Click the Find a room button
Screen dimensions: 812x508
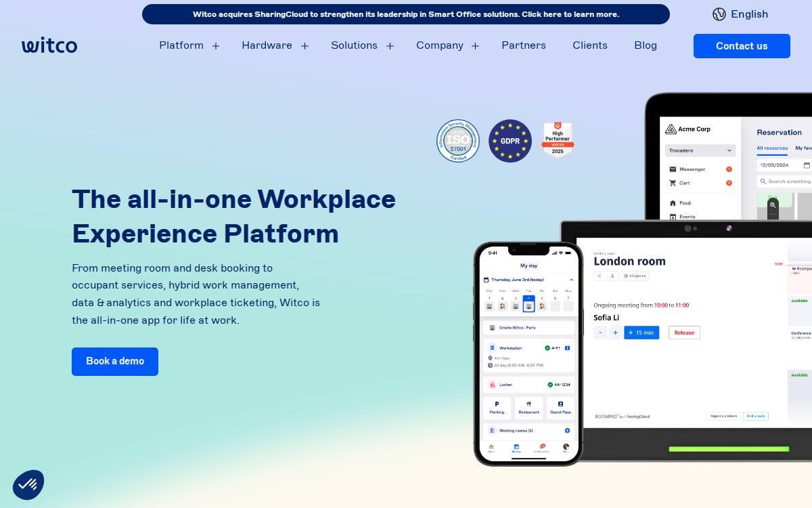(x=755, y=417)
